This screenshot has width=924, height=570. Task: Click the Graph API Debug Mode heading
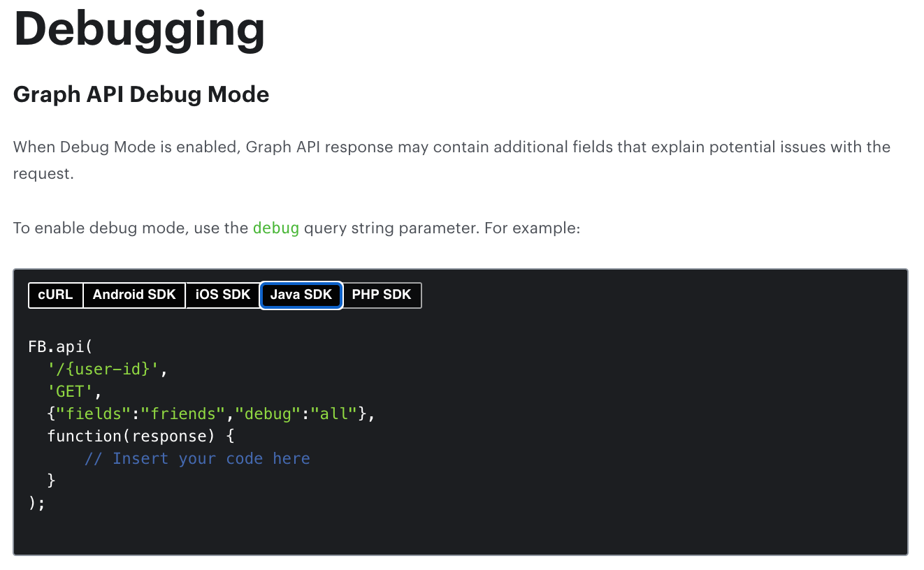[141, 94]
